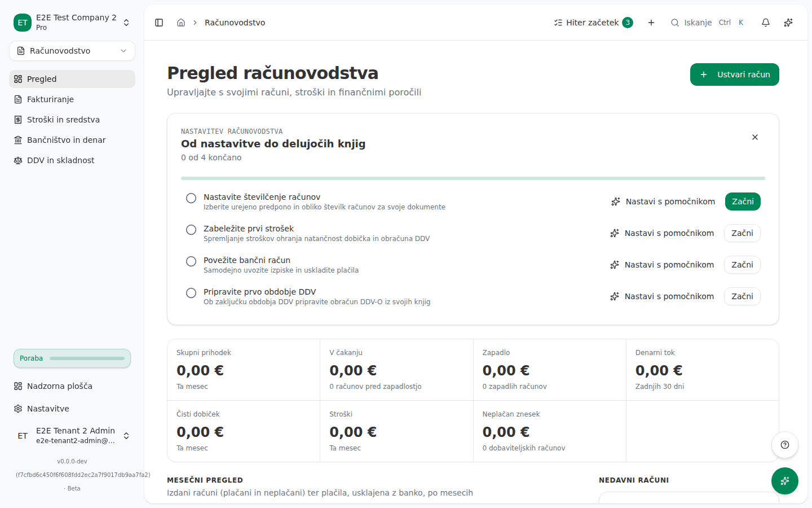Screen dimensions: 812x508
Task: Open Nadzorna plošča dashboard
Action: pyautogui.click(x=72, y=386)
